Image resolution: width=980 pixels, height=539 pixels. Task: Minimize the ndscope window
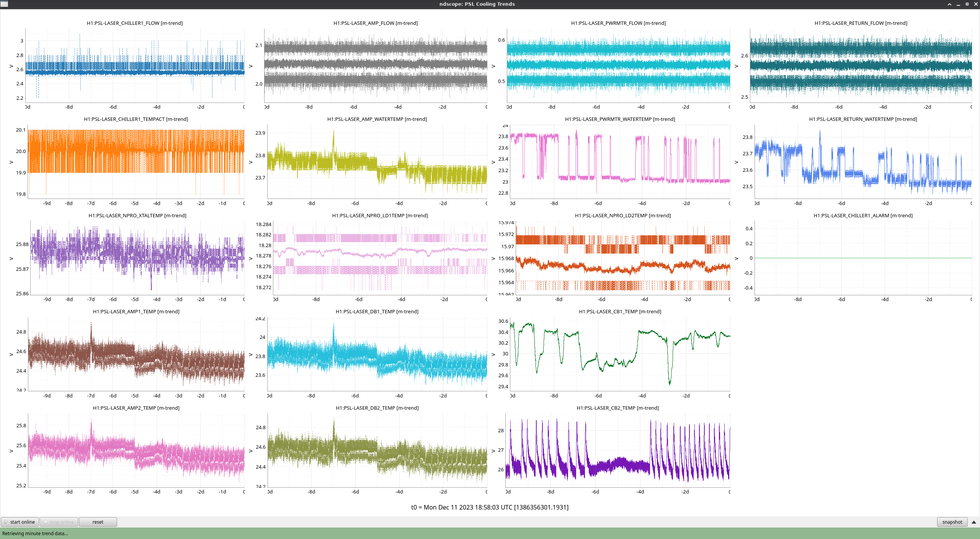click(x=958, y=4)
